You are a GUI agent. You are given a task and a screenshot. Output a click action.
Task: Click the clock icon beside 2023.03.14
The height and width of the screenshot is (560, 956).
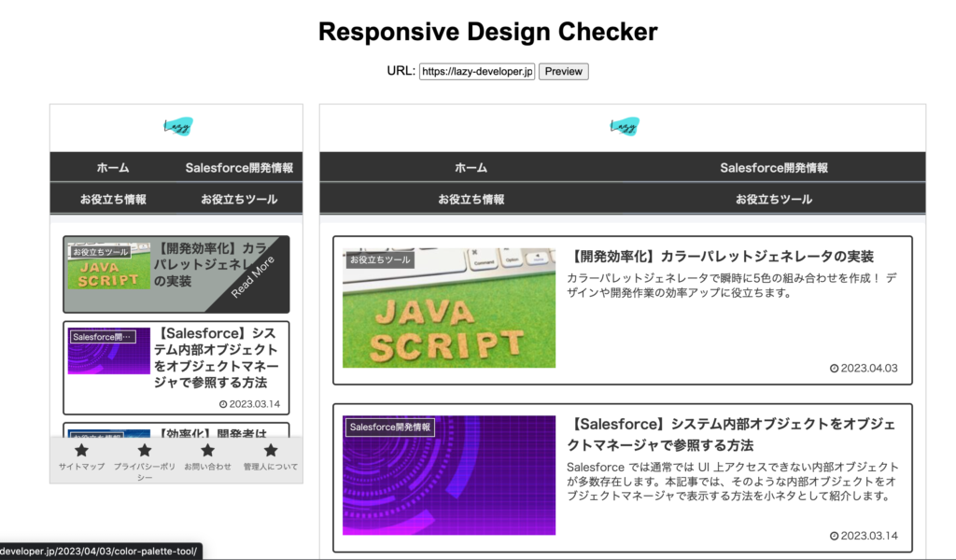click(x=835, y=537)
